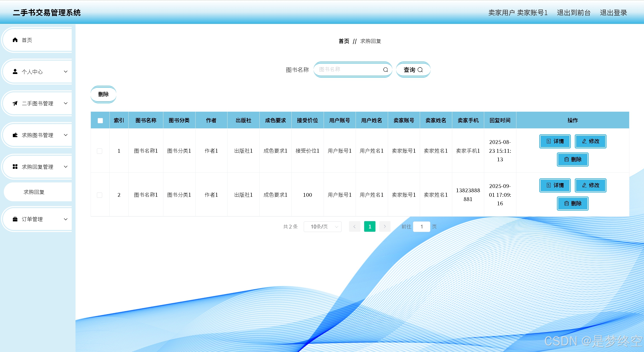This screenshot has height=352, width=644.
Task: Open 详情 for row 2
Action: (x=555, y=185)
